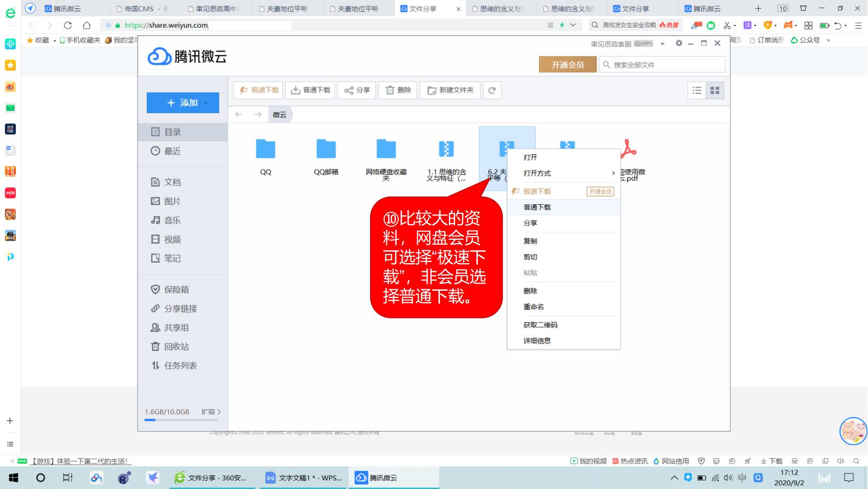868x489 pixels.
Task: Open the 目录 sidebar section
Action: [183, 132]
